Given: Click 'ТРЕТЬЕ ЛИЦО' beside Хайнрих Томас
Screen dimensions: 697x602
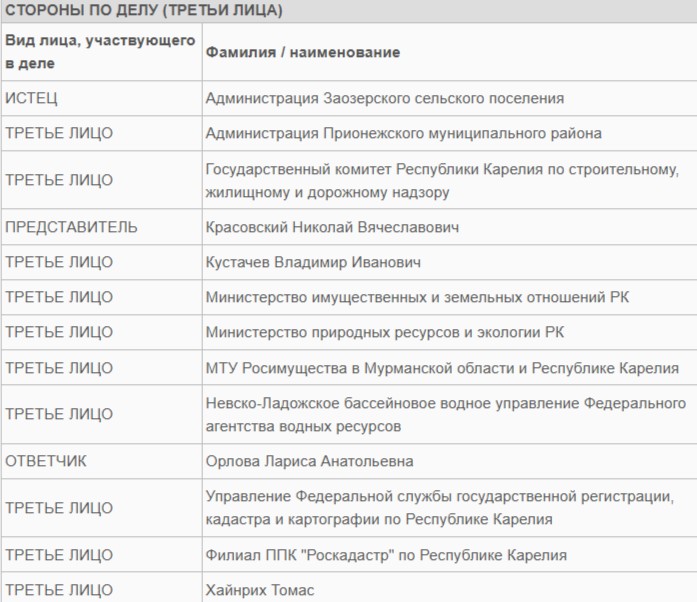Looking at the screenshot, I should 59,590.
